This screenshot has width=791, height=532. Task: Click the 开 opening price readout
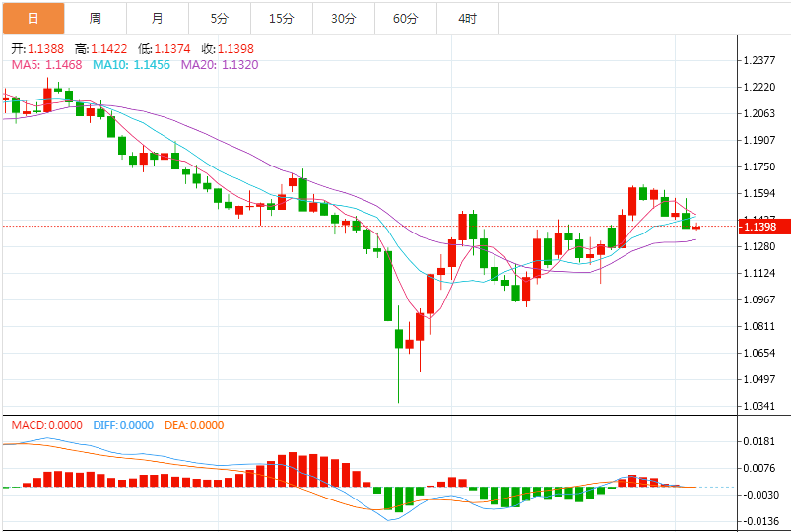[x=38, y=48]
